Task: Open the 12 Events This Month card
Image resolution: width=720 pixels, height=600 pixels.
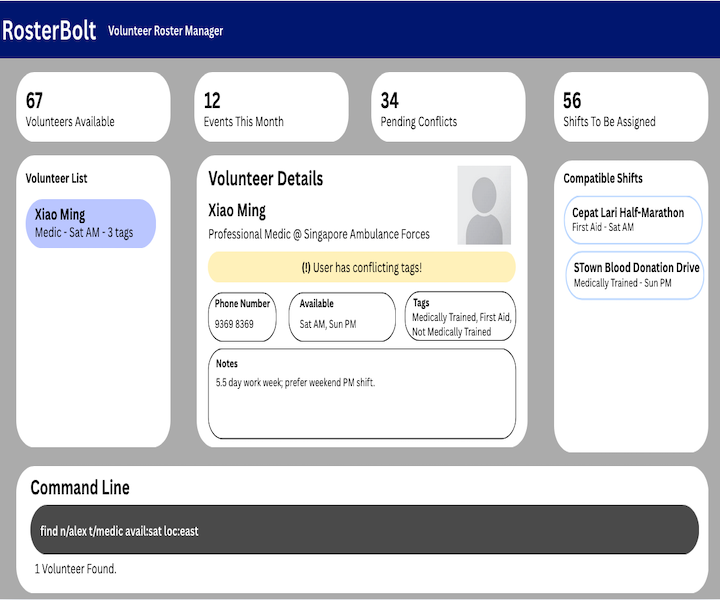Action: [271, 107]
